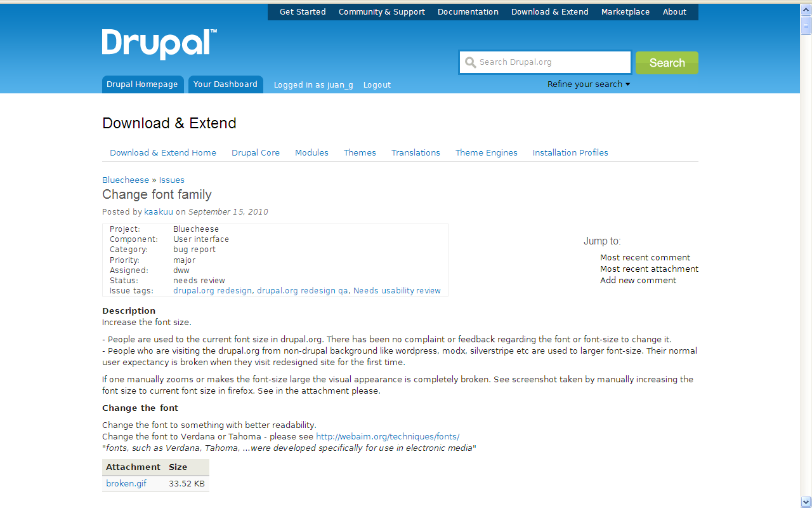
Task: Click the 'September 15, 2010' date text
Action: click(228, 212)
